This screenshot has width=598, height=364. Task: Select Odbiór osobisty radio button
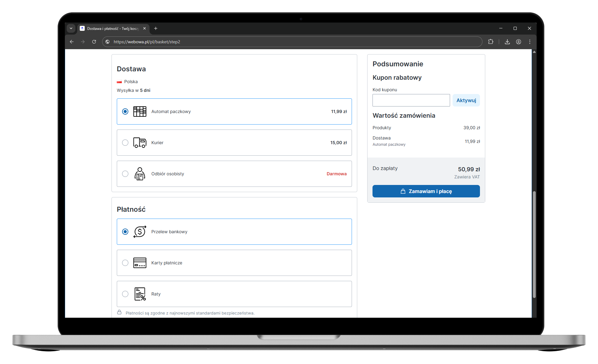point(125,174)
